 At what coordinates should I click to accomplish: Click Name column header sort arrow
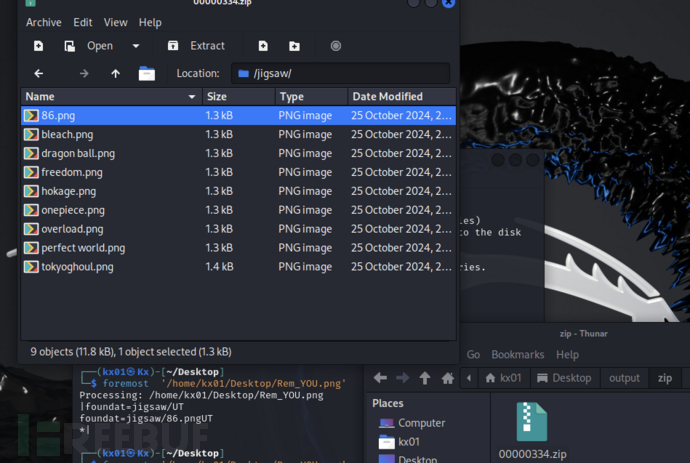pyautogui.click(x=192, y=97)
